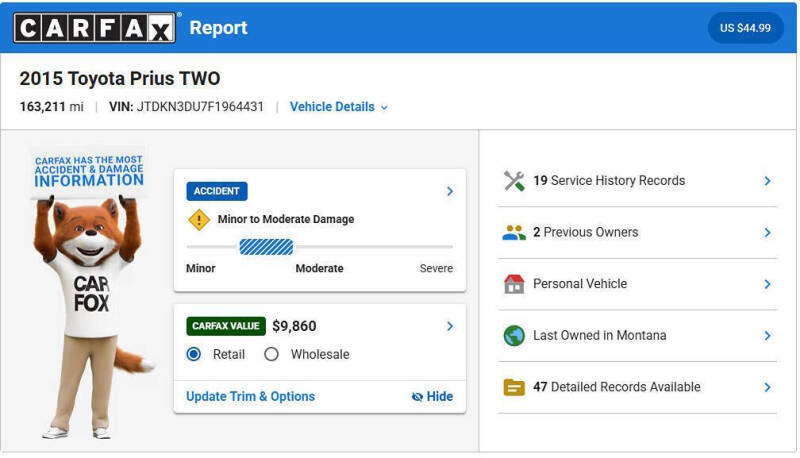Click the green CARFAX VALUE badge

[x=226, y=326]
